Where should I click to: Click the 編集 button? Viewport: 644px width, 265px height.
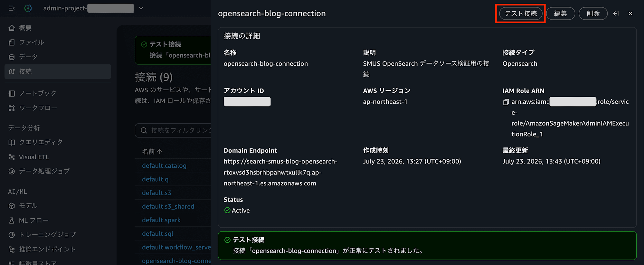pyautogui.click(x=560, y=14)
